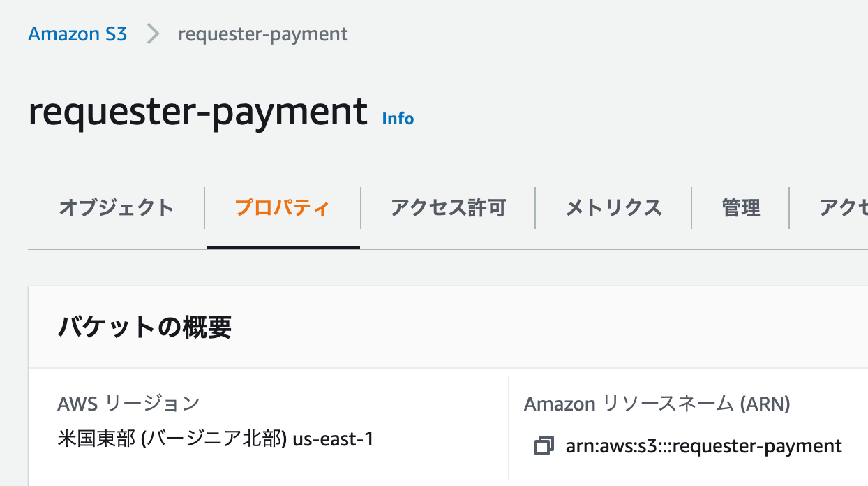Go back to Amazon S3 breadcrumb link

click(77, 34)
